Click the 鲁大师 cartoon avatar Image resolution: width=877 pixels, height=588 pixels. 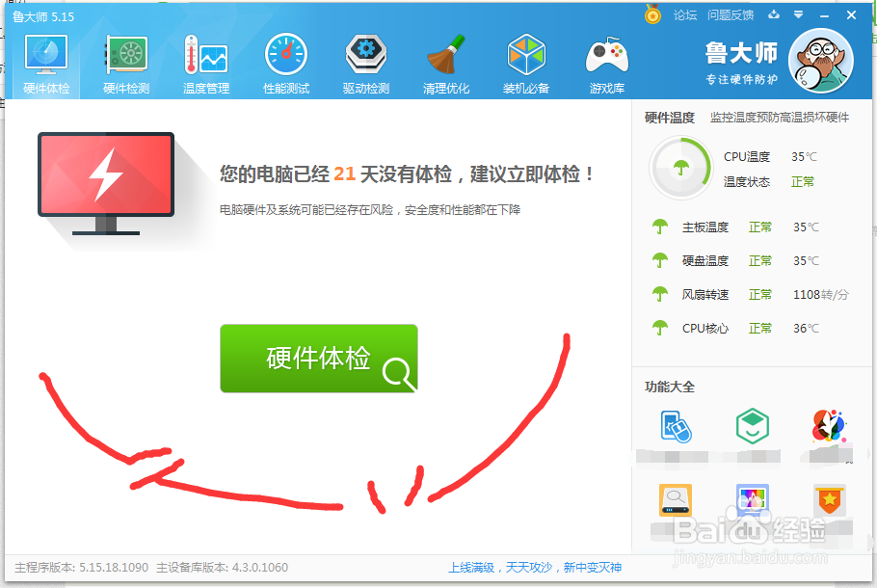coord(820,61)
